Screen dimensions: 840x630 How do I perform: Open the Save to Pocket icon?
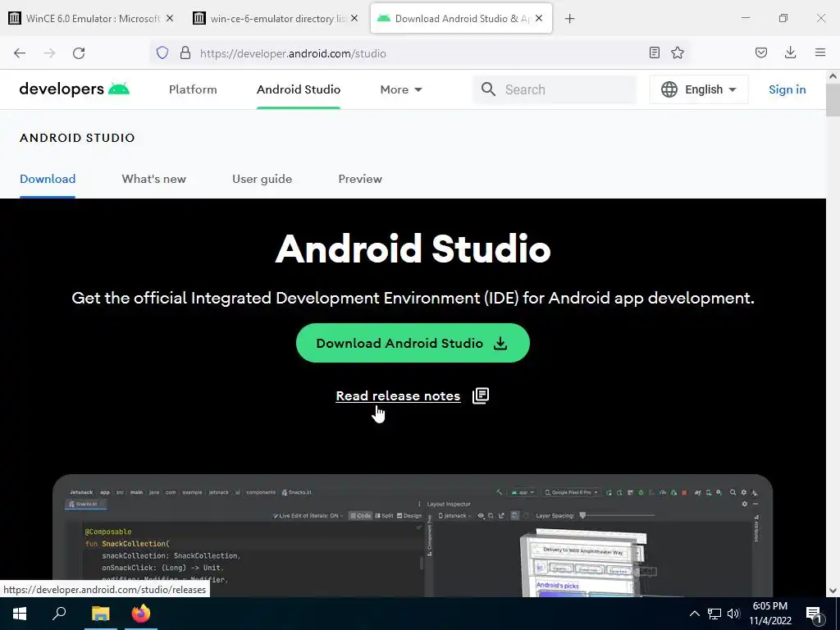pos(761,52)
